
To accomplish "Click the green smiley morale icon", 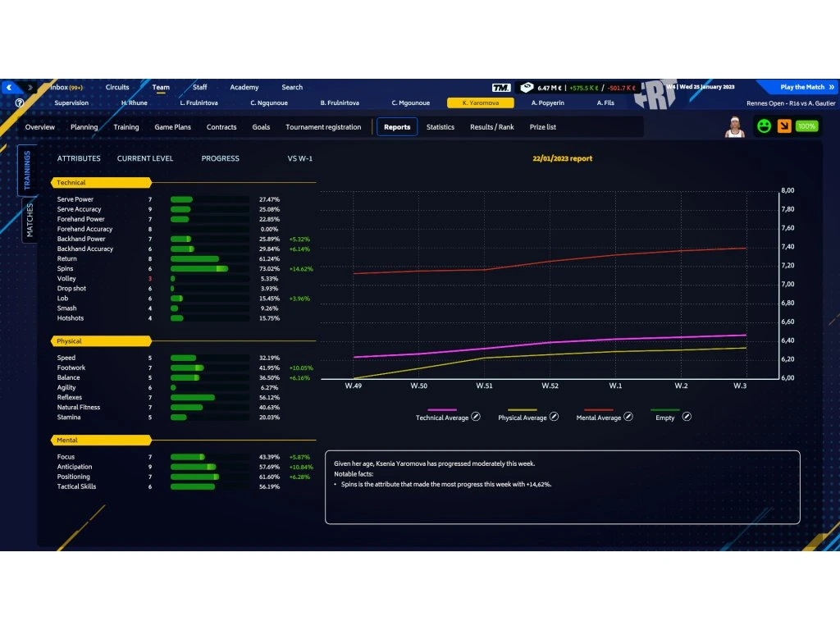I will [x=764, y=126].
